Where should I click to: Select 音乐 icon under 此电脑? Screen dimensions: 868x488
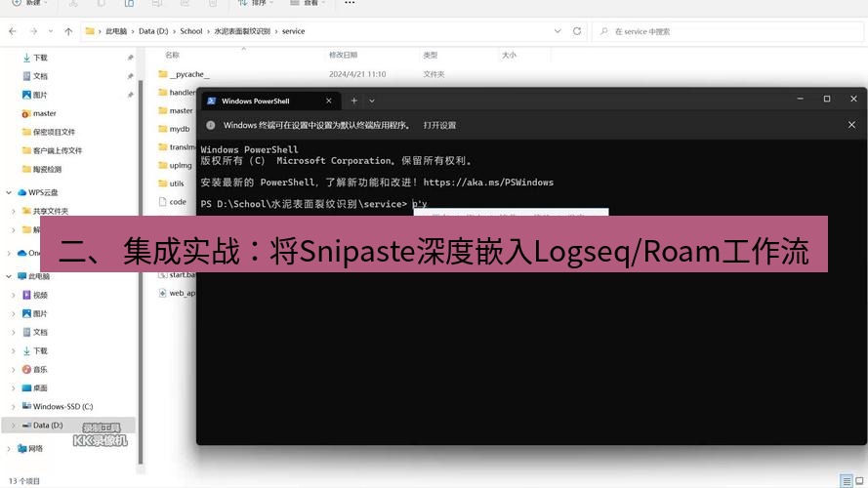coord(26,370)
